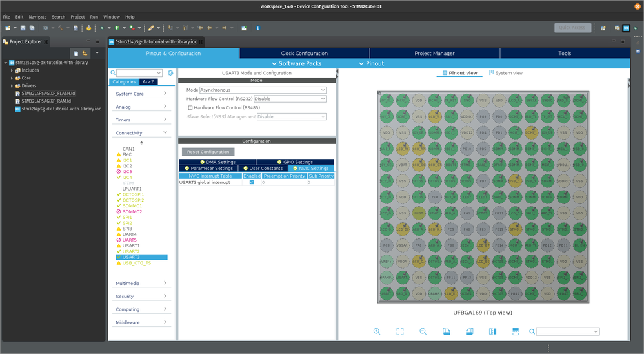Expand the System Core category
Image resolution: width=644 pixels, height=354 pixels.
(x=141, y=94)
